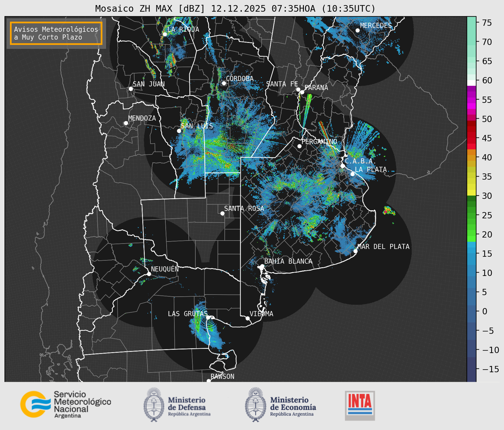This screenshot has height=430, width=504.
Task: Click the RAWSON city marker dot
Action: pos(209,381)
